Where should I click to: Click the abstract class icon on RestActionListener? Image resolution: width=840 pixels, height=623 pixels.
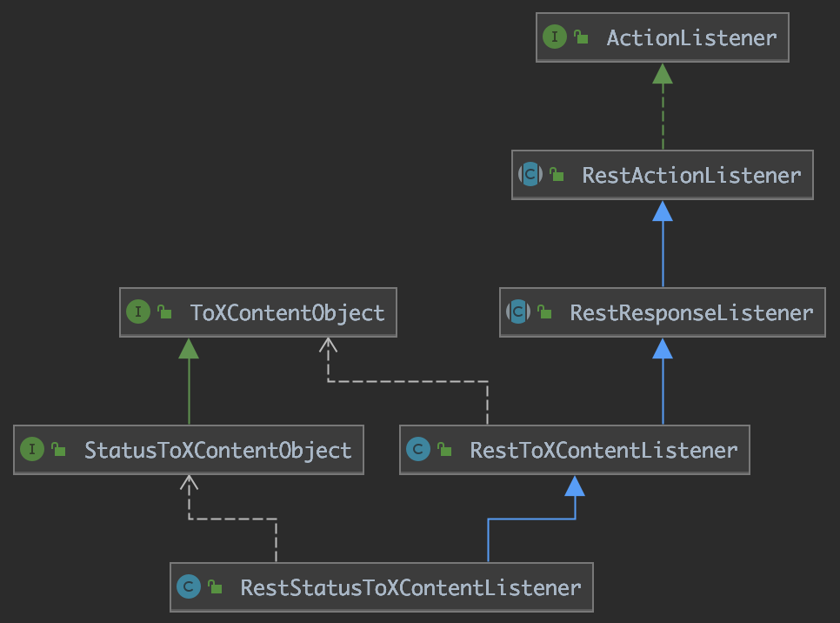coord(530,174)
